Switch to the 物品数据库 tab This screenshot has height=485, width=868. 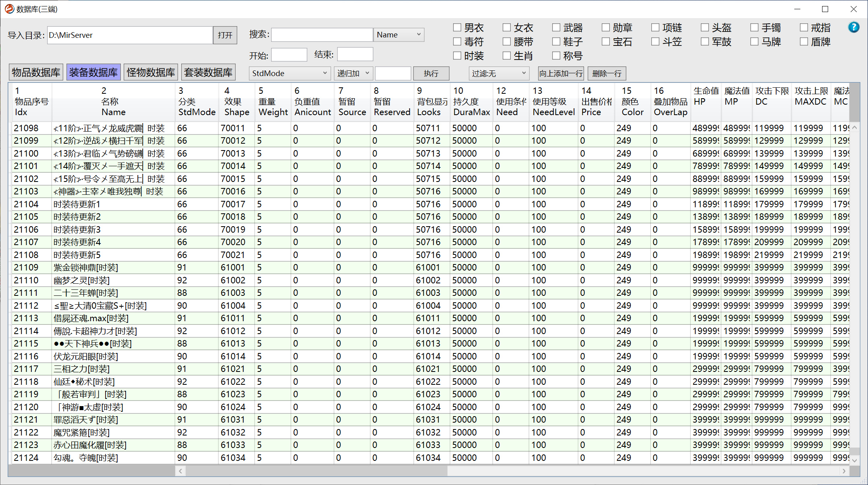(36, 72)
